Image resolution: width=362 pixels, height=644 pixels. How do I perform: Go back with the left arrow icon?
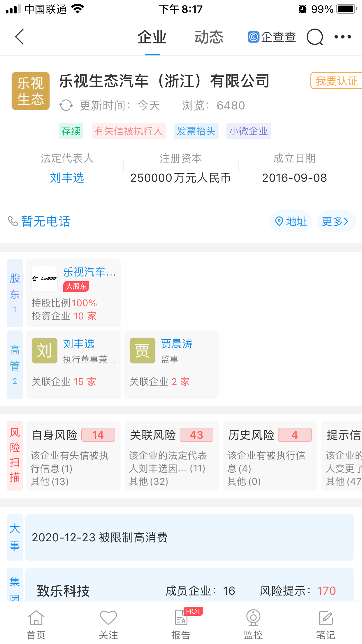click(19, 37)
